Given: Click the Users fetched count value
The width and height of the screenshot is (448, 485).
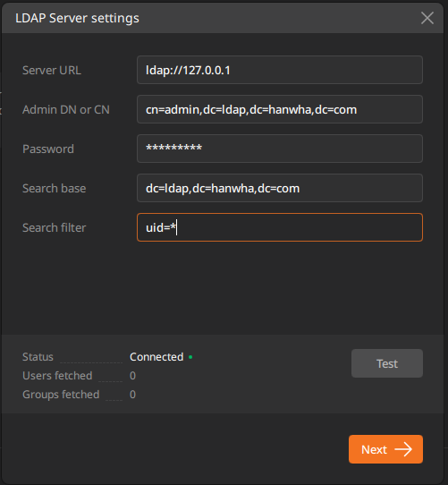Looking at the screenshot, I should (x=132, y=376).
